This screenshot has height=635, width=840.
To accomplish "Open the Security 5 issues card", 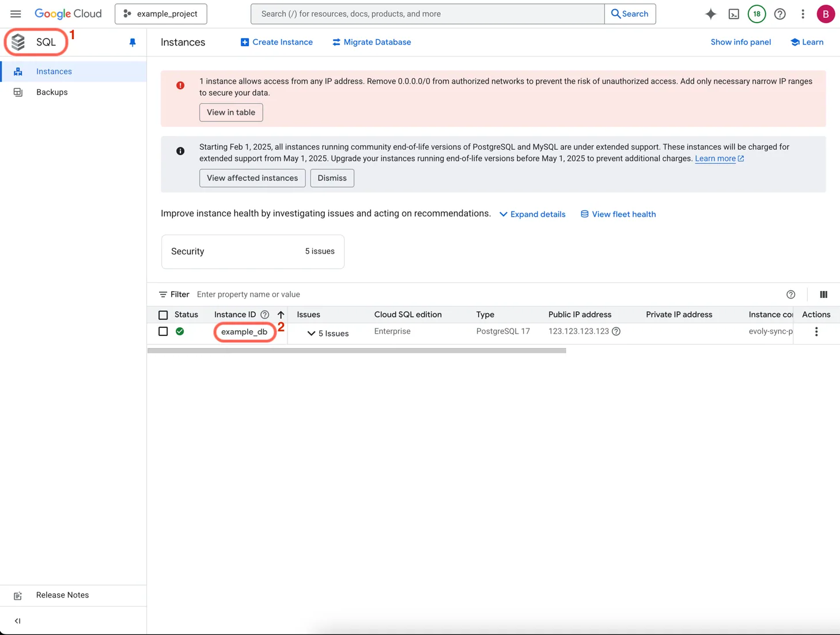I will click(253, 252).
